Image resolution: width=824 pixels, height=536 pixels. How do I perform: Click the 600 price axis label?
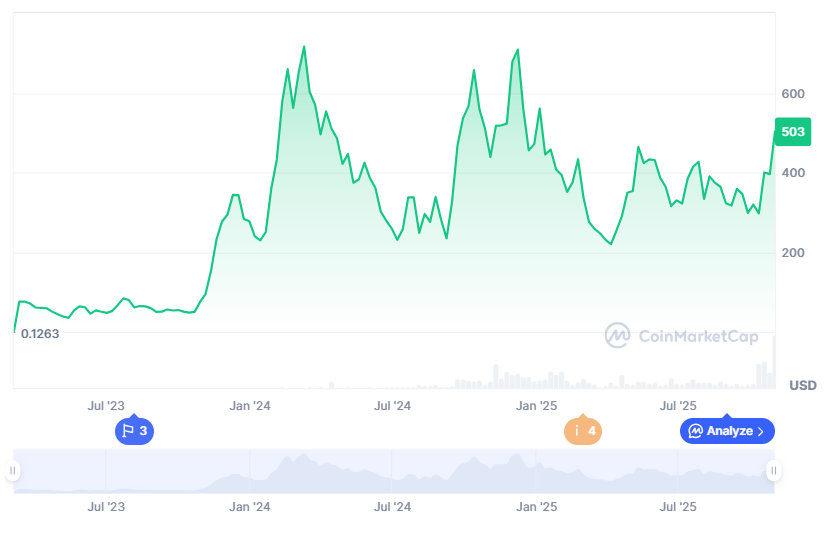792,94
